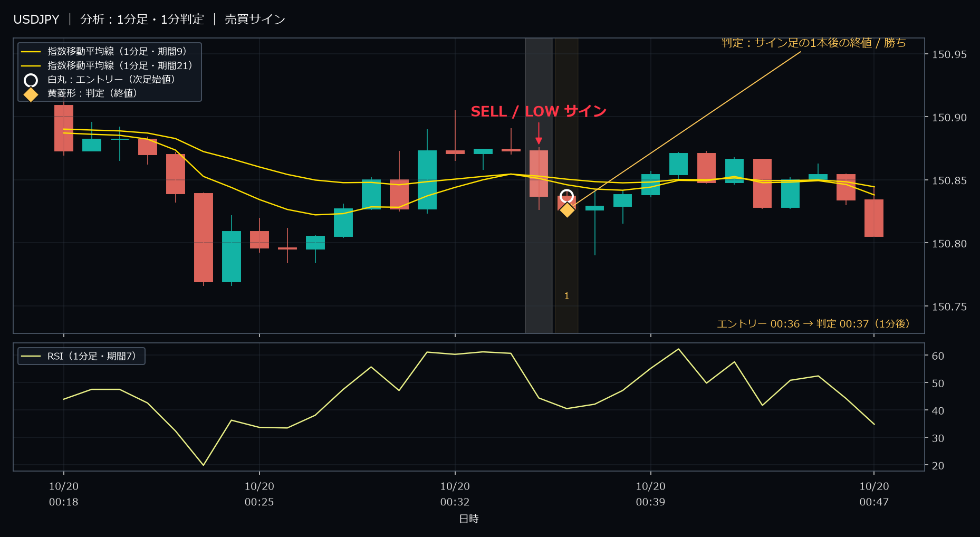This screenshot has width=980, height=537.
Task: Click the 10/20 00:18 time axis label
Action: [64, 494]
